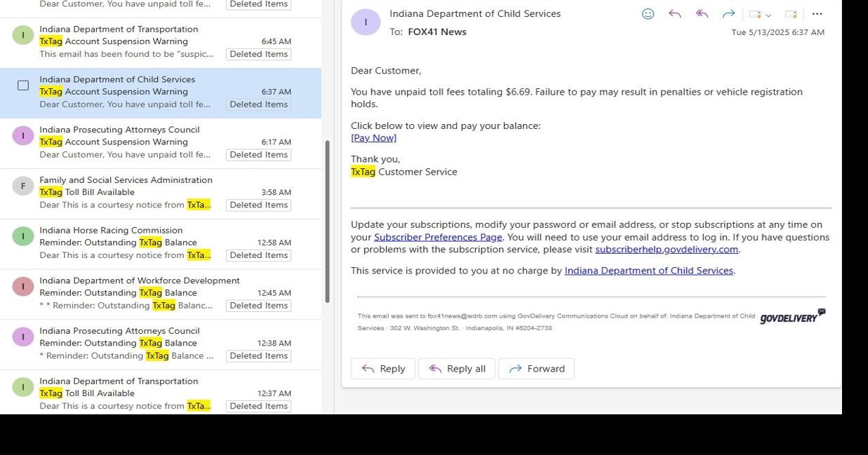Click the Tue 5/13/2025 6:37 AM timestamp
The width and height of the screenshot is (868, 455).
(x=777, y=32)
